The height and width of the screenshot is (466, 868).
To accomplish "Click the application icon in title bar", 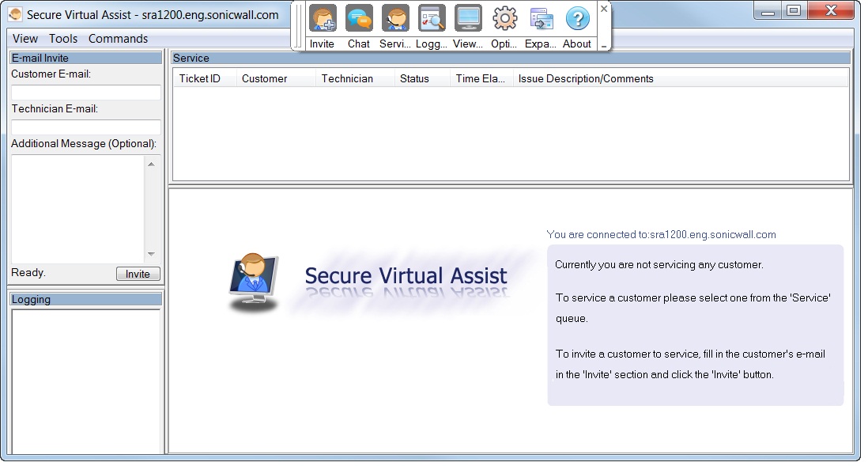I will [16, 15].
